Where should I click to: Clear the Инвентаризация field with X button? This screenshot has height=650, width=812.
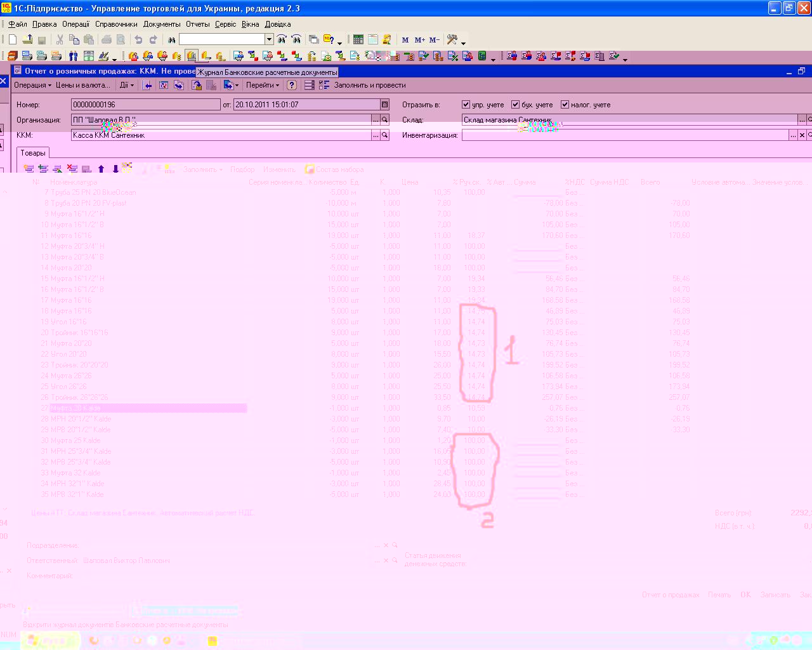(x=802, y=135)
